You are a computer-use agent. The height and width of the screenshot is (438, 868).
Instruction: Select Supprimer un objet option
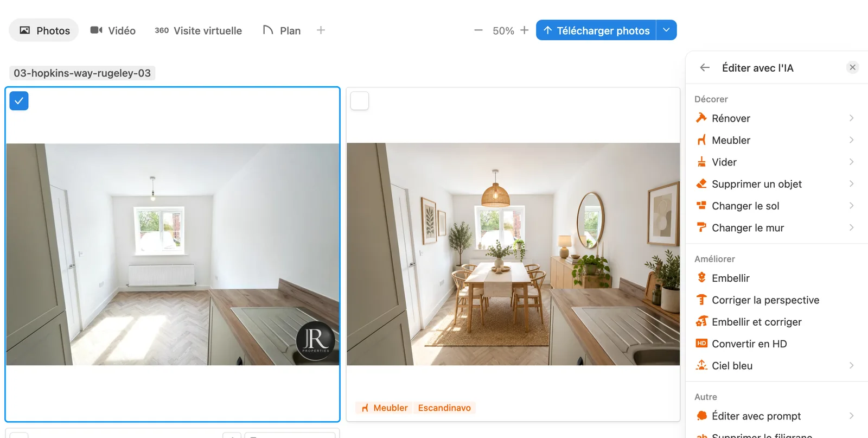coord(776,183)
